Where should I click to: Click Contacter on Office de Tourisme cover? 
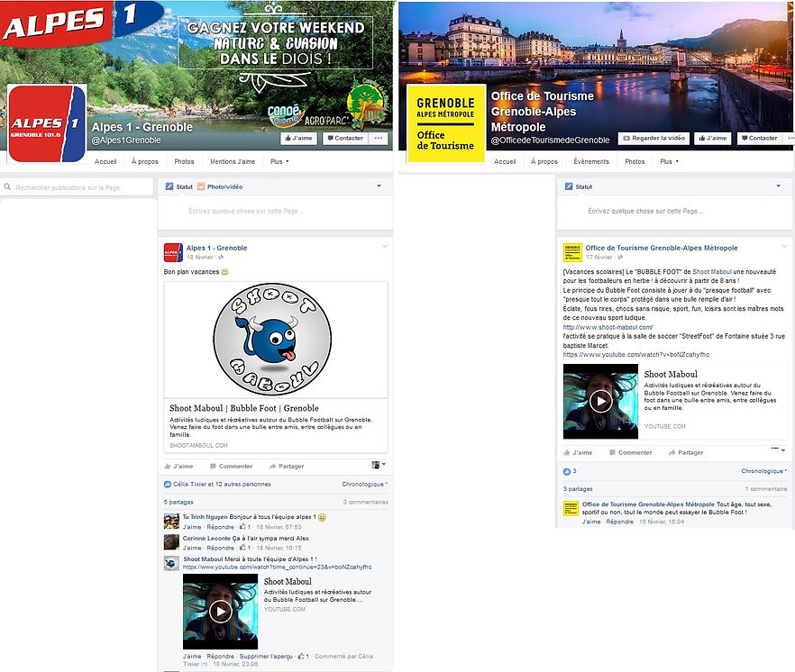[760, 139]
